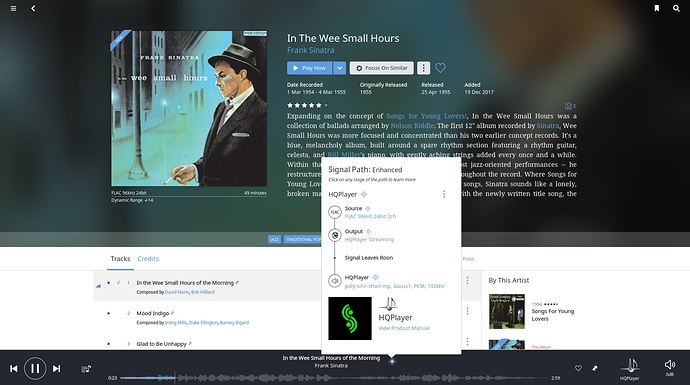Open HQPlayer zone selector in footer
This screenshot has height=385, width=690.
(x=630, y=369)
